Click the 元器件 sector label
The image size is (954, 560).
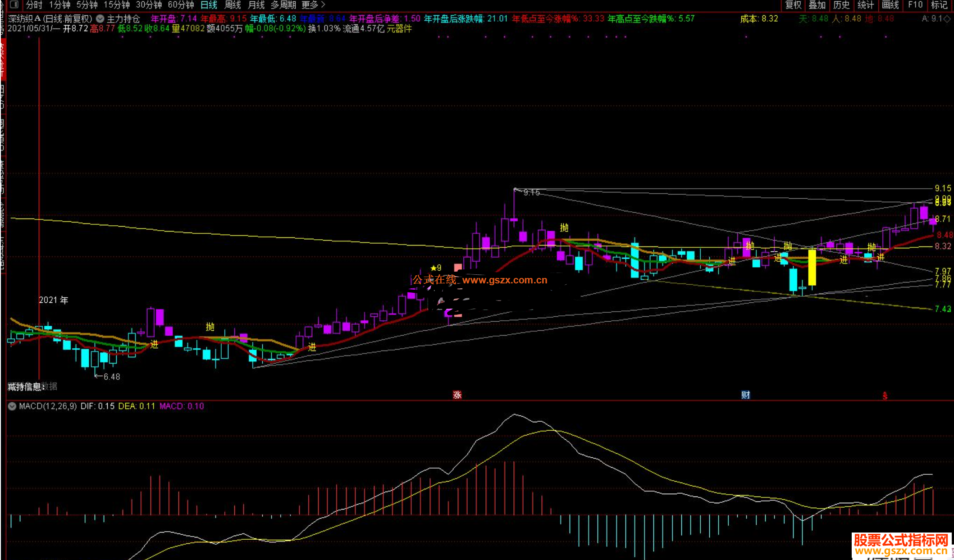click(399, 28)
